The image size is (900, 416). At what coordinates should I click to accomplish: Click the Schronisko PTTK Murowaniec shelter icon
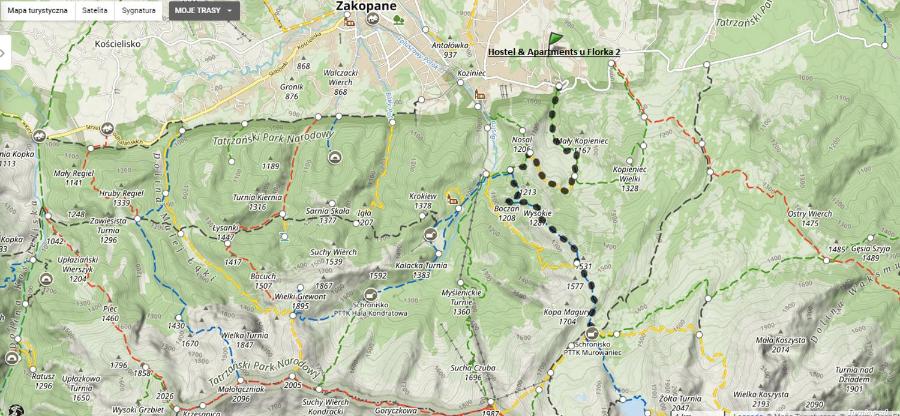[x=592, y=334]
